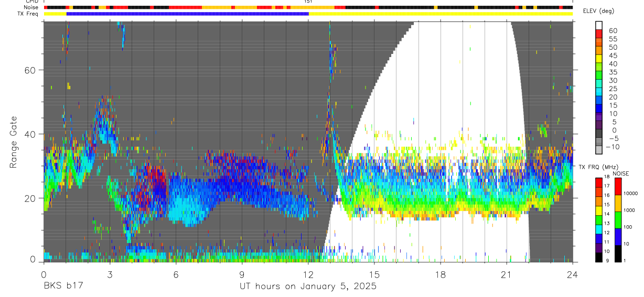Select the white top segment of ELEV color bar
644x297 pixels.
598,26
